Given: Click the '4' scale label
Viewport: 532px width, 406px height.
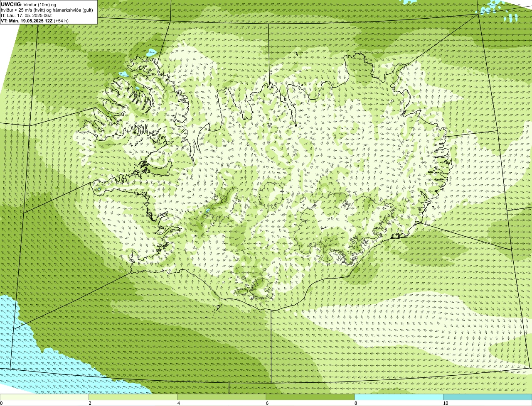Looking at the screenshot, I should tap(178, 403).
